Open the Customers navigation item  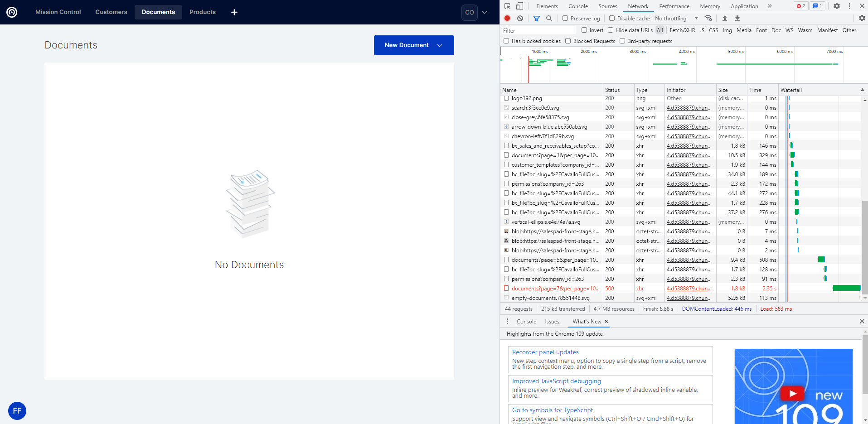tap(111, 12)
